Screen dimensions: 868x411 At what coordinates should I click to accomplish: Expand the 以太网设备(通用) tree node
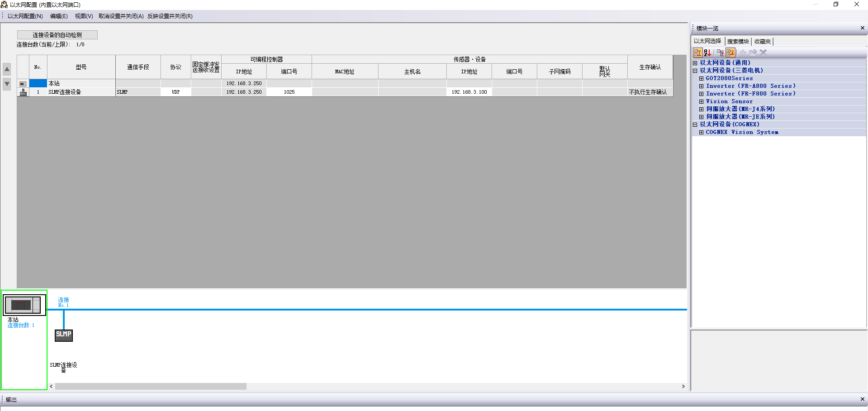[x=695, y=63]
